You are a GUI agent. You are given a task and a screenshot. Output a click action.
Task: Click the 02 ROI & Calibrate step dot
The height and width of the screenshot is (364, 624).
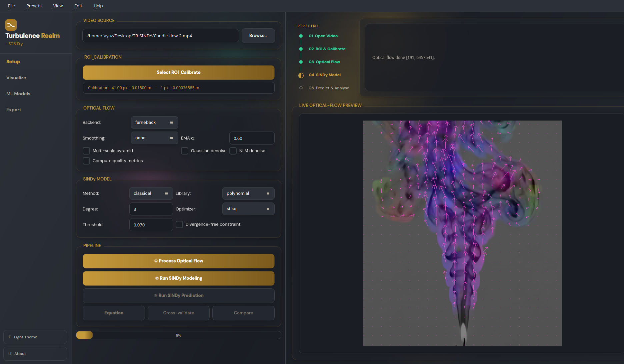[301, 49]
